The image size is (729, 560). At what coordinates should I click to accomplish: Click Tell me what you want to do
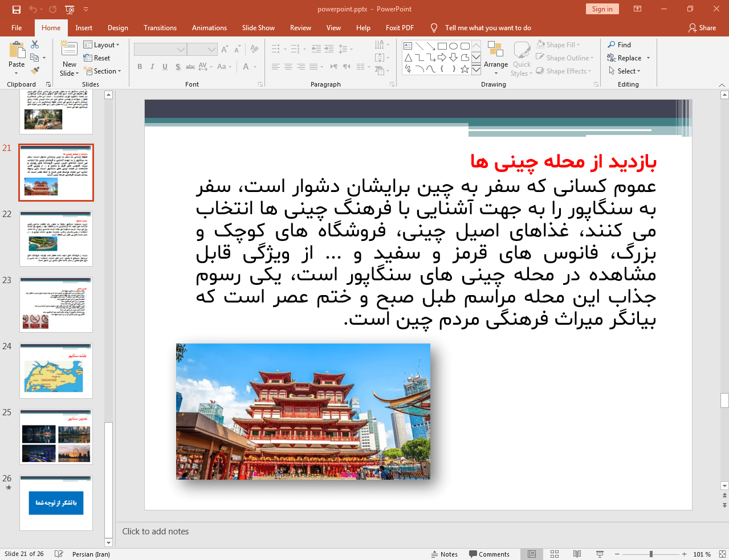pos(488,28)
